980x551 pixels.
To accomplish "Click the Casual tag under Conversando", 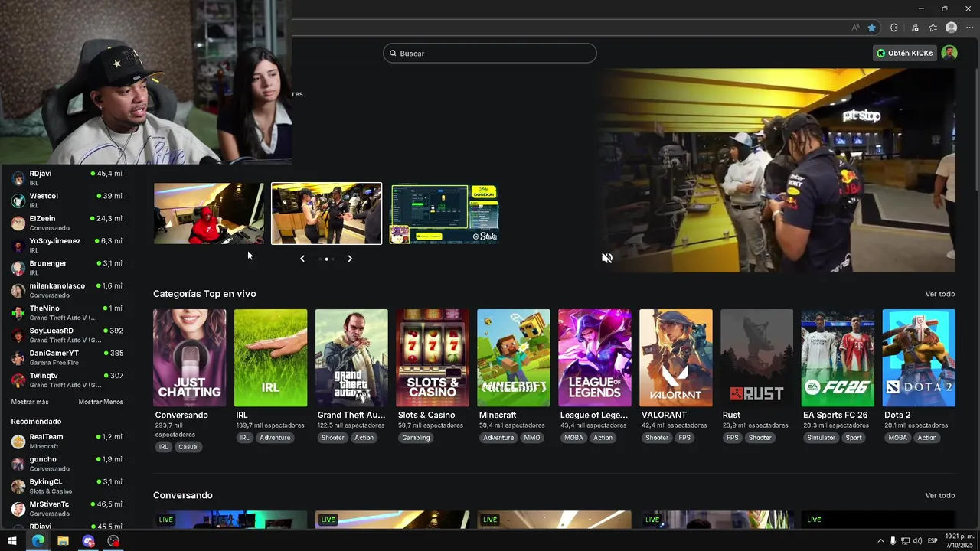I will click(x=188, y=447).
